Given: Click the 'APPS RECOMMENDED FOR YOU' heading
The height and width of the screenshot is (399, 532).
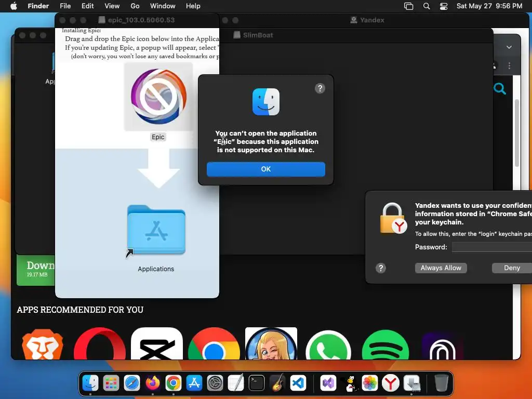Looking at the screenshot, I should (x=80, y=310).
